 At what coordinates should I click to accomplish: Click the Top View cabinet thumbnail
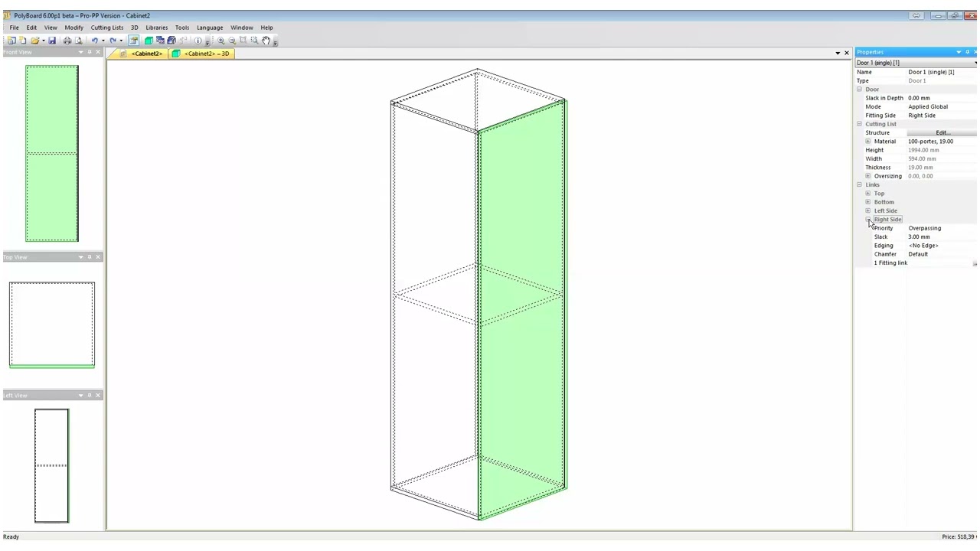(52, 324)
